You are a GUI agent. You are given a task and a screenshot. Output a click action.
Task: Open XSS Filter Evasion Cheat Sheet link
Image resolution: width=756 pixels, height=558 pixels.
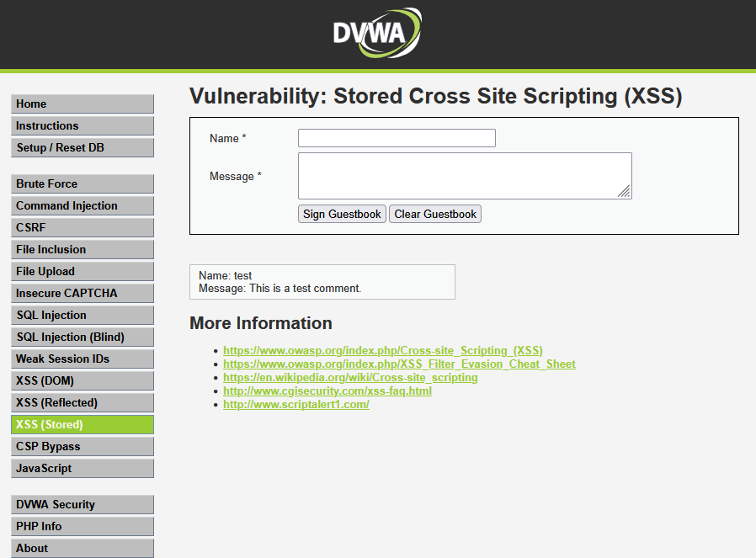(x=399, y=364)
